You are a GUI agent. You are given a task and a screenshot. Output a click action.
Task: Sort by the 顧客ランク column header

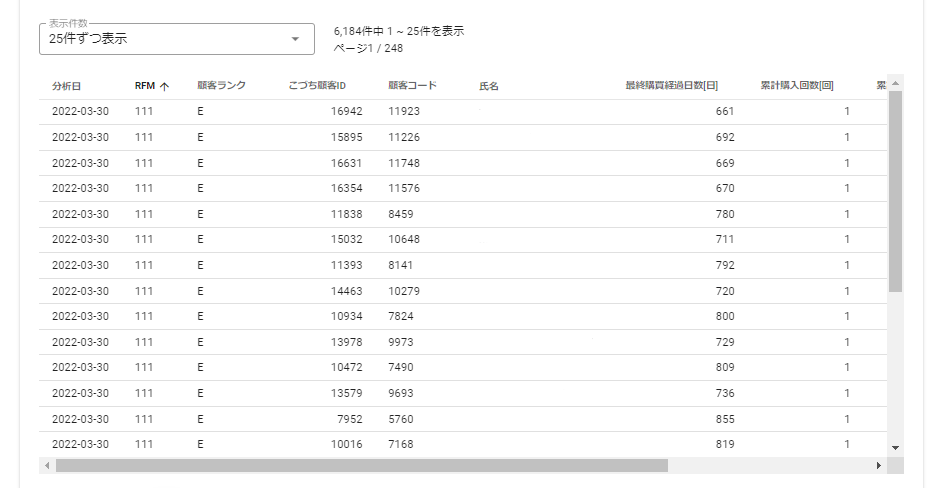[221, 86]
